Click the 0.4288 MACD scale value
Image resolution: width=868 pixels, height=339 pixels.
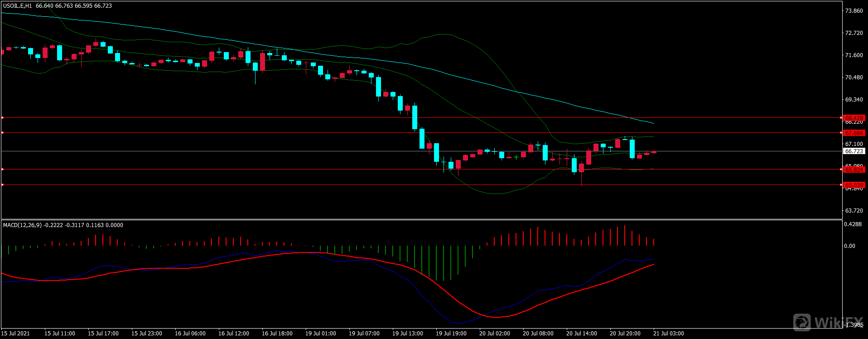[x=853, y=224]
